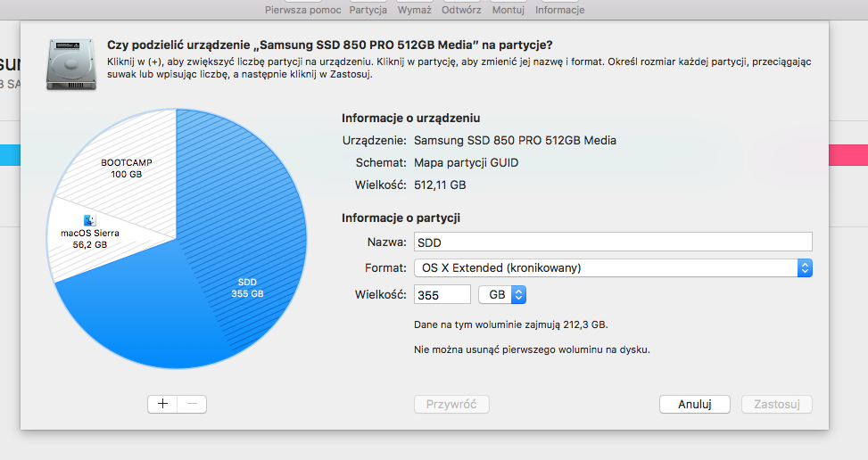Screen dimensions: 868x460
Task: Open the Format dropdown OS X Extended
Action: click(613, 268)
